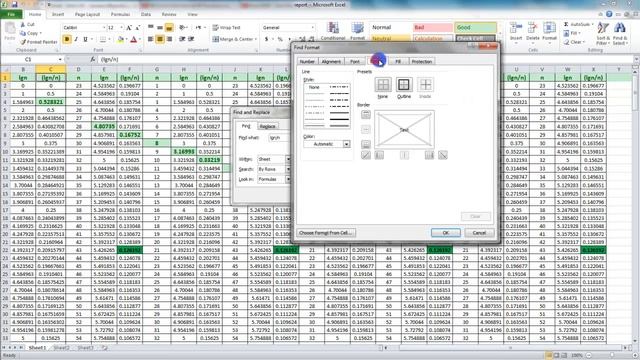Toggle Bold formatting in the ribbon

point(67,39)
